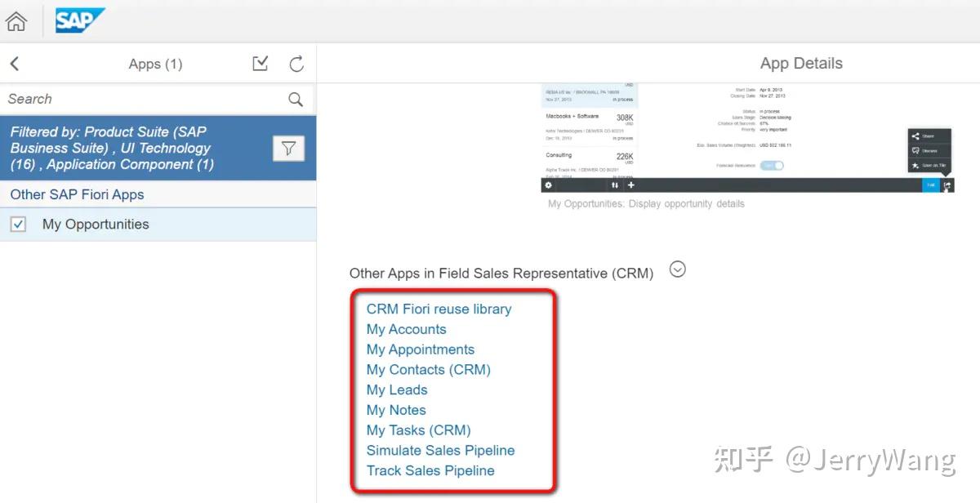The width and height of the screenshot is (980, 503).
Task: Click the App Details header title
Action: tap(801, 63)
